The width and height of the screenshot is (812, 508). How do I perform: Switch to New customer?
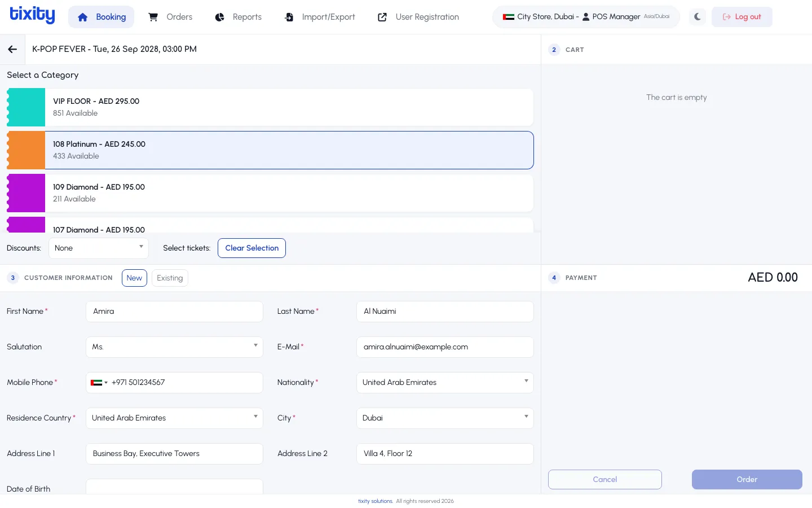tap(134, 278)
